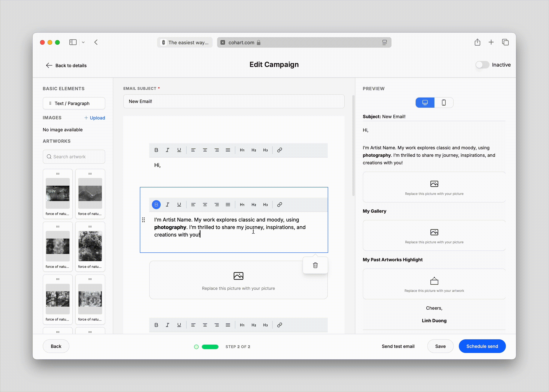This screenshot has height=392, width=549.
Task: Click Schedule send button
Action: pos(482,346)
